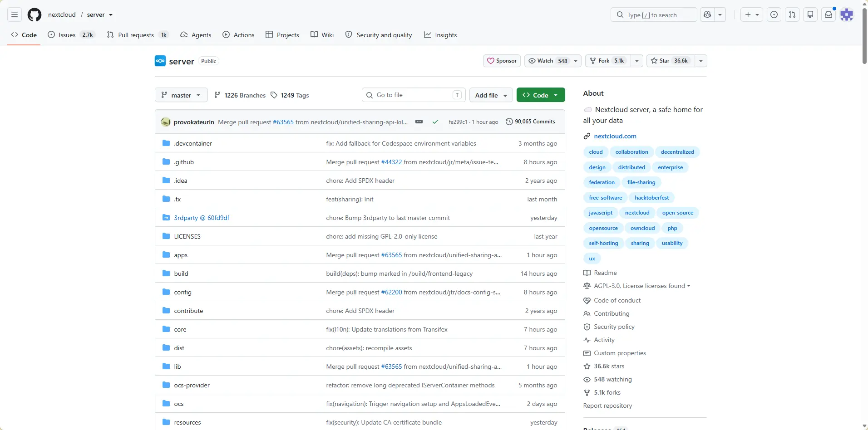Switch to the Issues tab

coord(71,35)
